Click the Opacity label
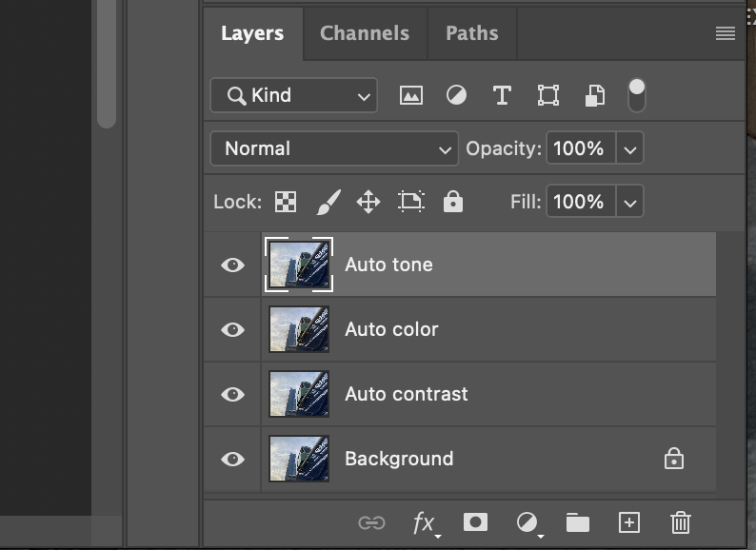This screenshot has width=756, height=550. click(504, 148)
